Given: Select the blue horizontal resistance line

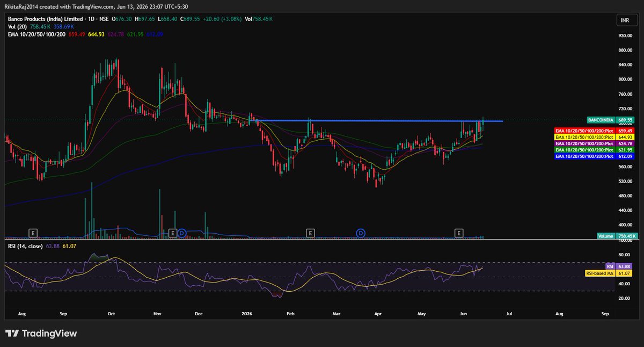Looking at the screenshot, I should 376,120.
